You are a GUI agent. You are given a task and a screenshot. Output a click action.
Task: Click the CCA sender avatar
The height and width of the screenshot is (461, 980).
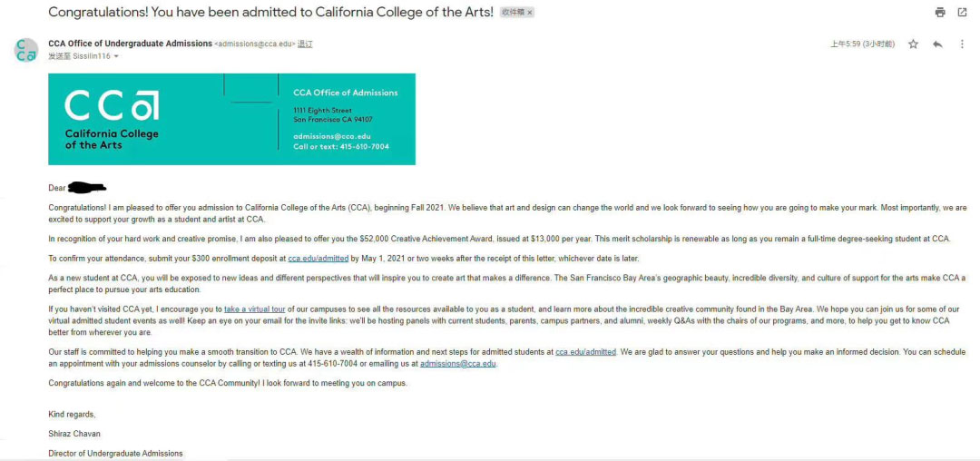pos(26,50)
